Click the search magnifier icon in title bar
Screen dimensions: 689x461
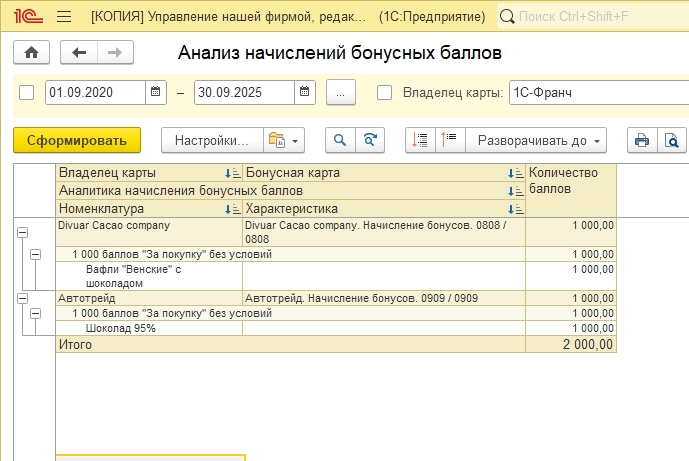[507, 17]
